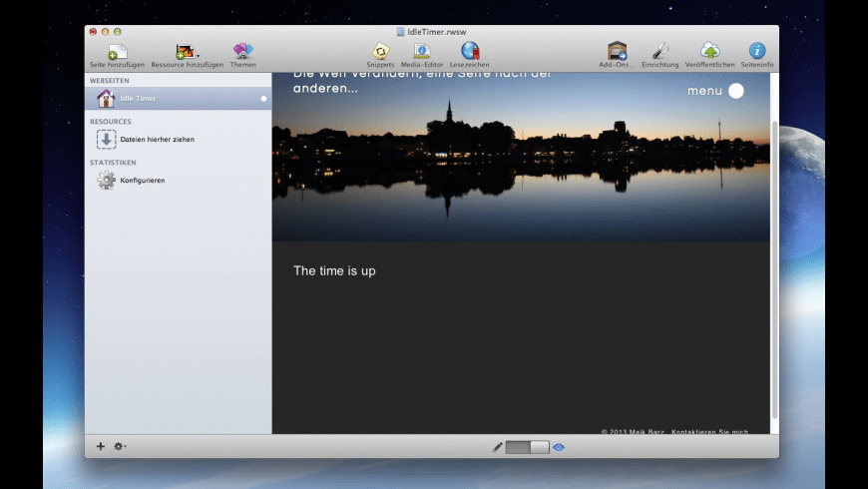Click white circle next to menu
The image size is (868, 489).
pos(735,91)
